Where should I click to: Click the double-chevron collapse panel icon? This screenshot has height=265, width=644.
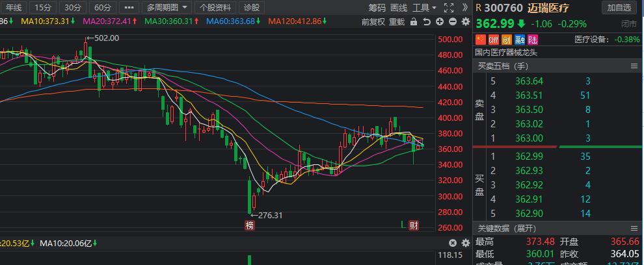[x=465, y=7]
